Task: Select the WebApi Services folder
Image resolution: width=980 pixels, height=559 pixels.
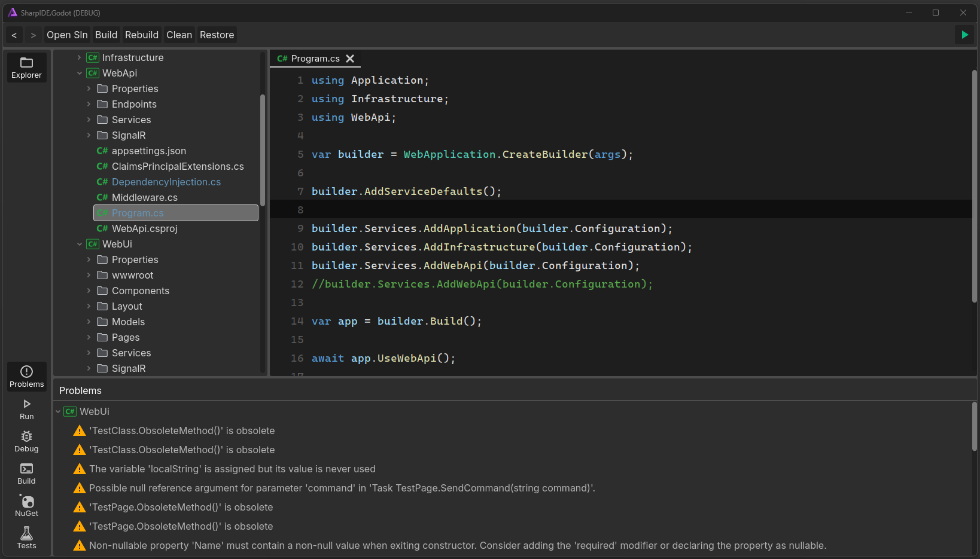Action: (x=131, y=120)
